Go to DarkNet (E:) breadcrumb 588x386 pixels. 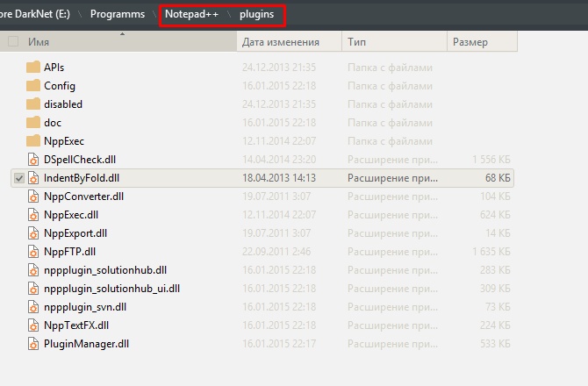click(x=35, y=14)
